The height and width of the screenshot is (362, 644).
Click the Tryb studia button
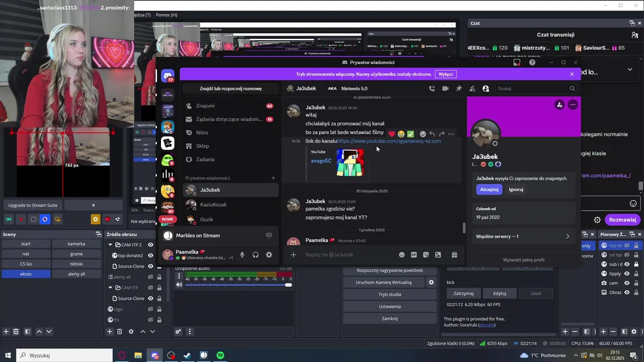point(389,295)
